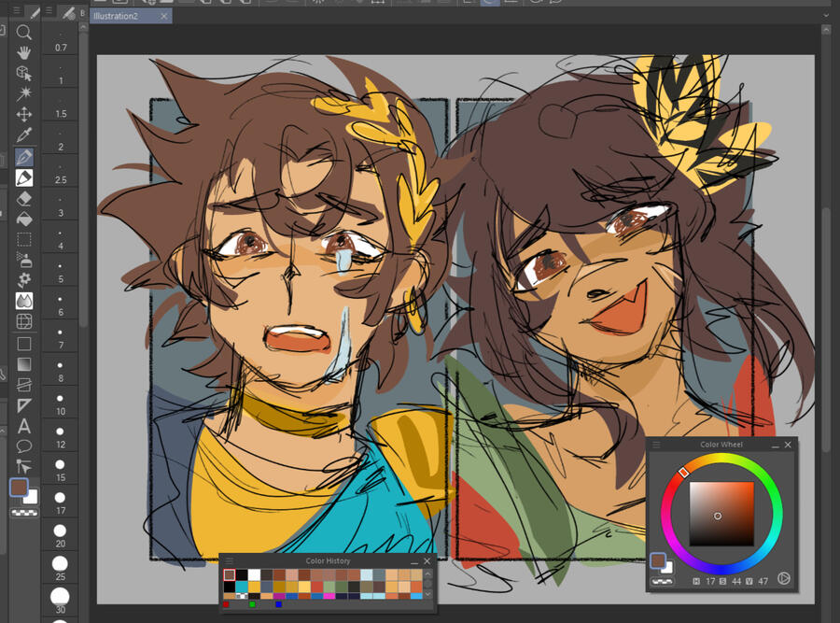This screenshot has width=840, height=623.
Task: Select the Gradient tool
Action: click(25, 366)
